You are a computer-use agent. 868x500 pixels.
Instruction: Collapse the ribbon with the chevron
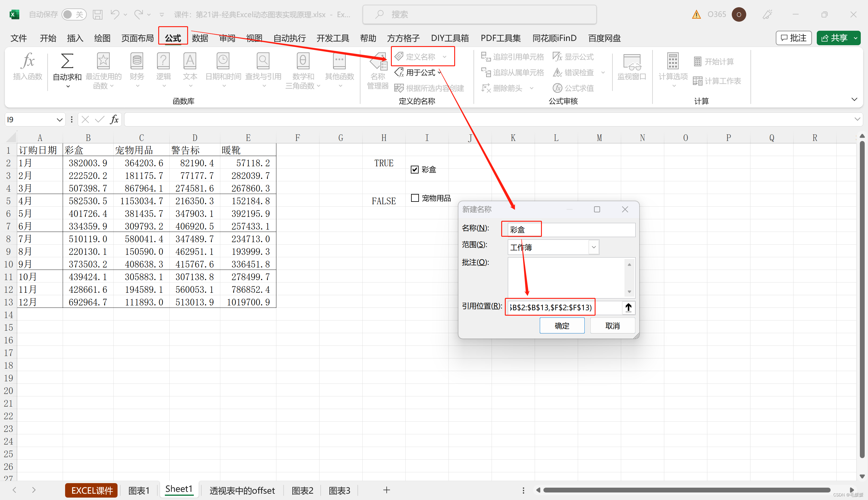pos(854,100)
